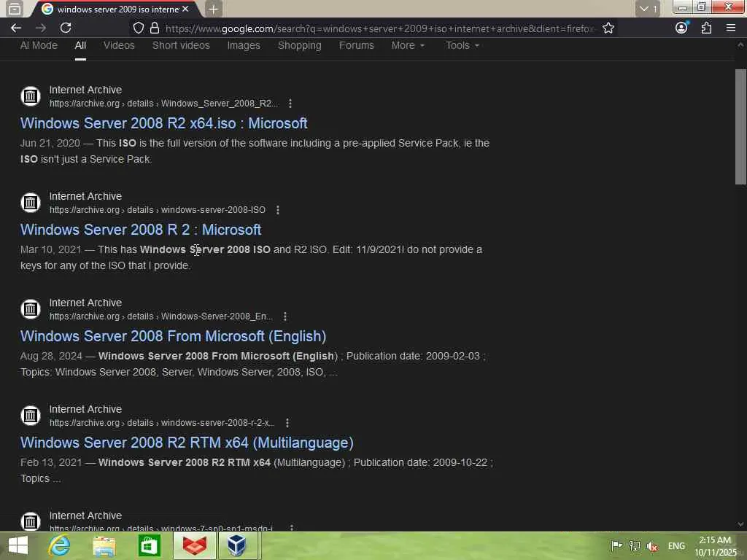This screenshot has width=747, height=560.
Task: Click favicon beside Windows-Server-2008_En result
Action: coord(31,309)
